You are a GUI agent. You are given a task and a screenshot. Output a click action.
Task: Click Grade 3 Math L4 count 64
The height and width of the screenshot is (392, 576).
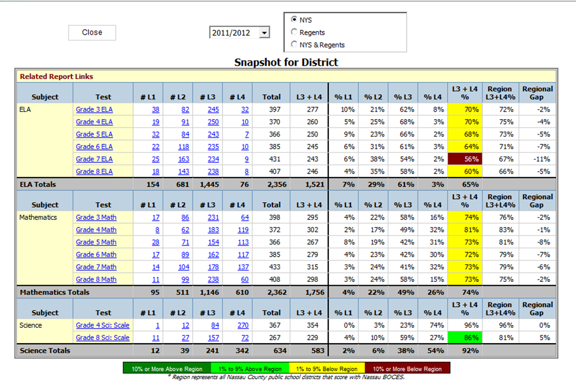[x=245, y=217]
